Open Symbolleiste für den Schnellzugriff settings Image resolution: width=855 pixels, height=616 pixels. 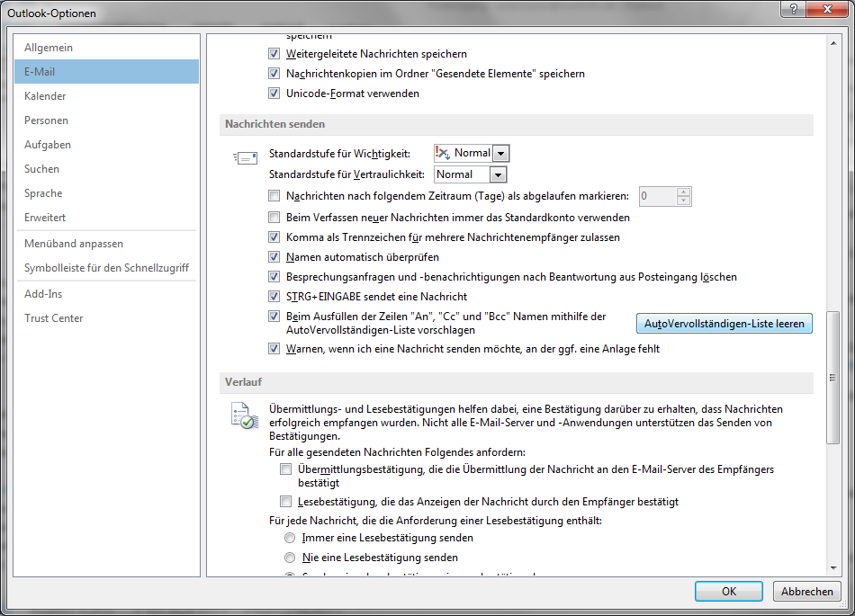(107, 267)
